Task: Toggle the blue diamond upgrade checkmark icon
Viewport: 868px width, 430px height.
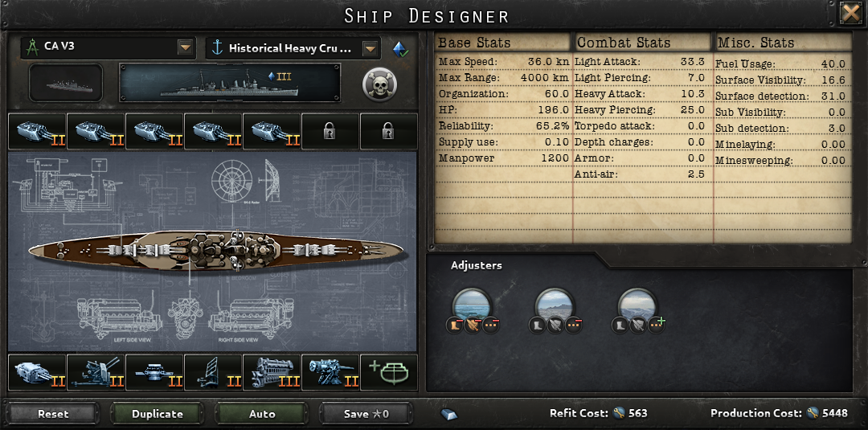Action: point(400,49)
